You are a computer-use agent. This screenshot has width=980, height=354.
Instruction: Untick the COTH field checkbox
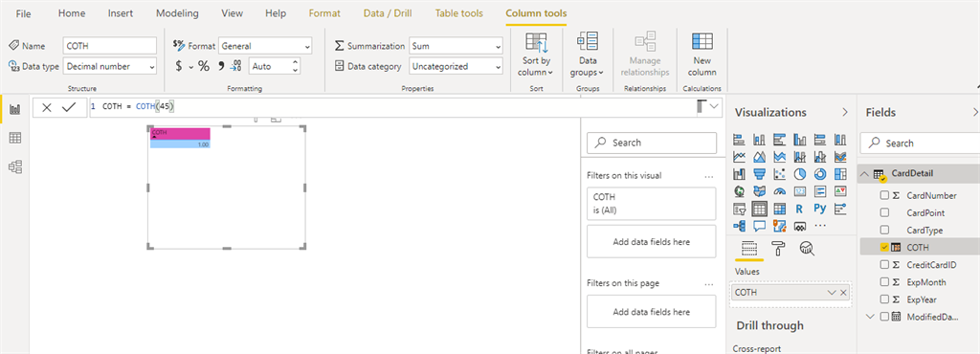[x=884, y=247]
